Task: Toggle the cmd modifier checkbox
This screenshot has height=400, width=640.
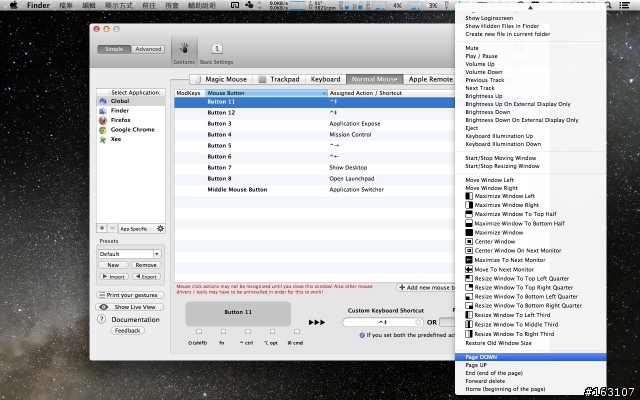Action: tap(297, 331)
